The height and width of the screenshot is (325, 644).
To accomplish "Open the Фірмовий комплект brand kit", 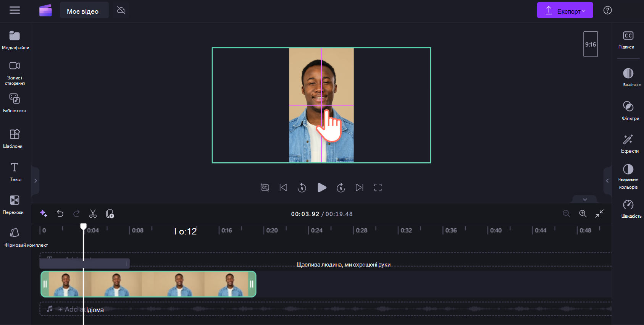I will (25, 238).
